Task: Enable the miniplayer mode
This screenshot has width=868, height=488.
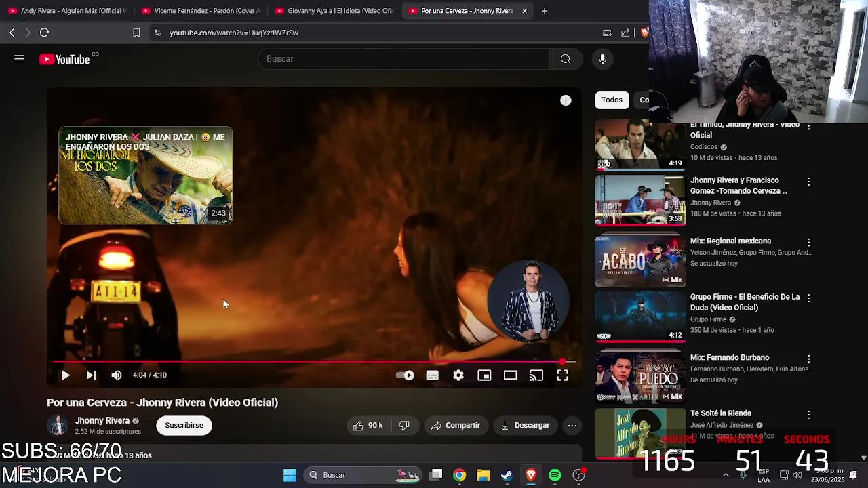Action: (x=484, y=375)
